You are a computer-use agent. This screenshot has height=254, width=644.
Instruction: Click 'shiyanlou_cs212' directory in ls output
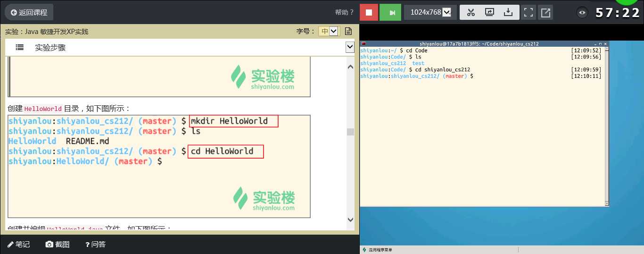click(x=383, y=63)
